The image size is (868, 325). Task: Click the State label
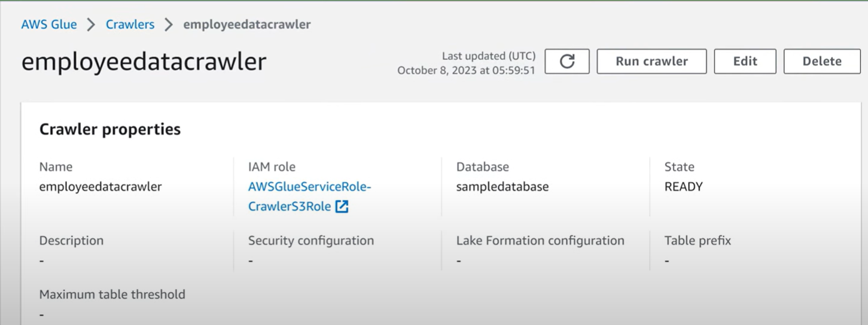680,167
